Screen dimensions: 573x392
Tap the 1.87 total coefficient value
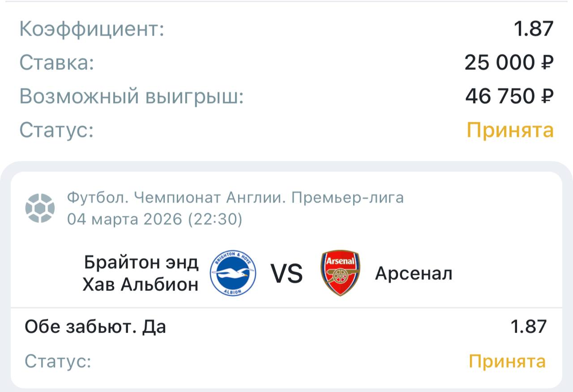point(534,29)
